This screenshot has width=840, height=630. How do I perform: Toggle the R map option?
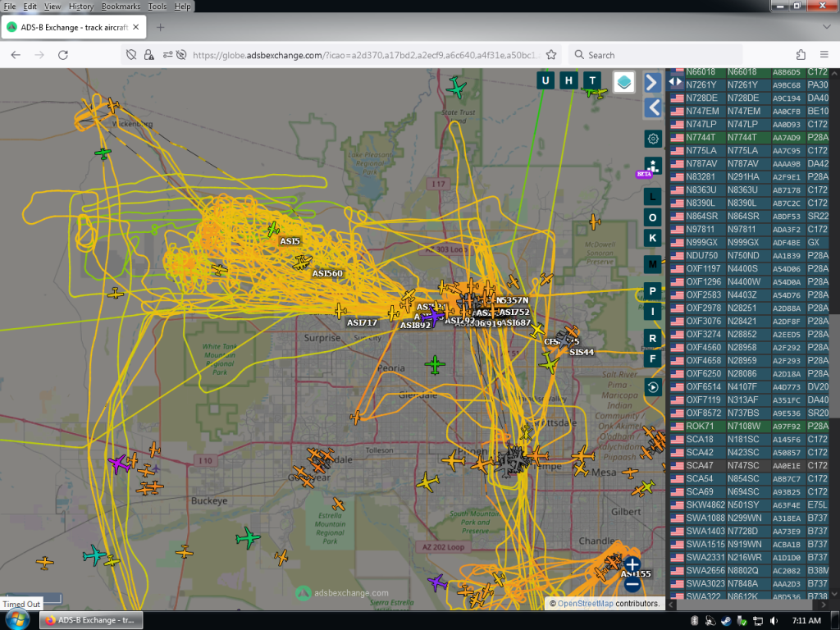click(652, 339)
